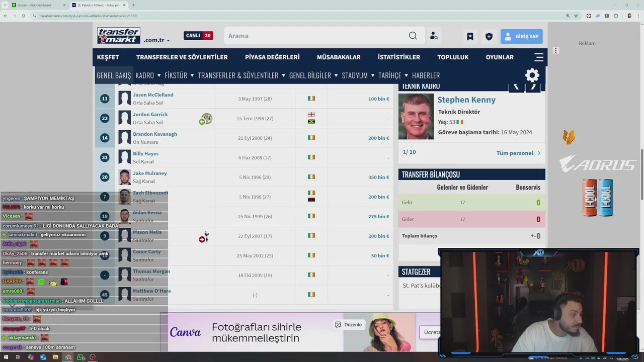Click Stephen Kenny's portrait photo
The height and width of the screenshot is (362, 644).
(416, 117)
